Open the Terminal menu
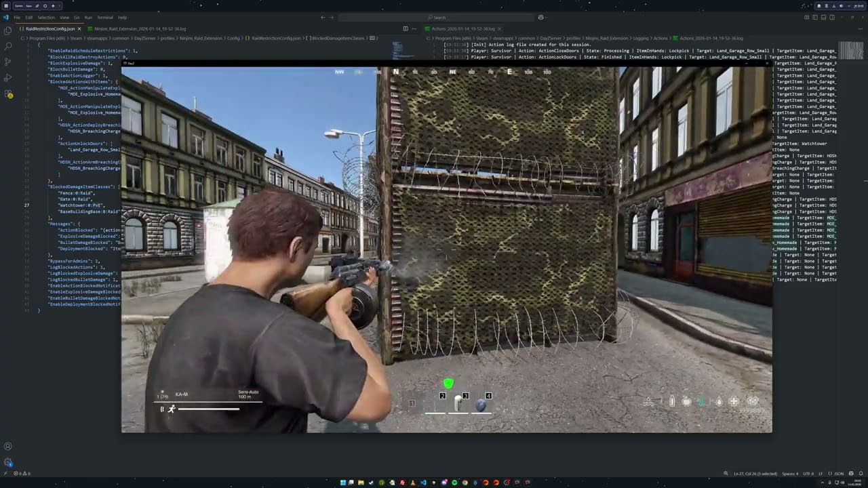 pyautogui.click(x=105, y=17)
